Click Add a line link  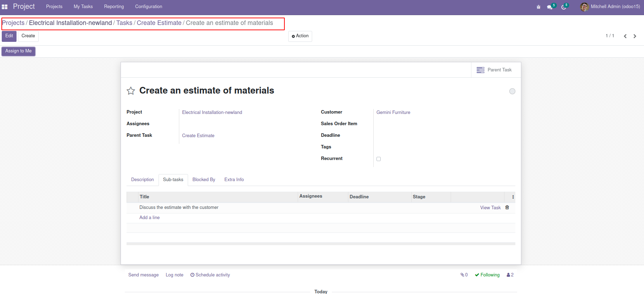tap(149, 218)
